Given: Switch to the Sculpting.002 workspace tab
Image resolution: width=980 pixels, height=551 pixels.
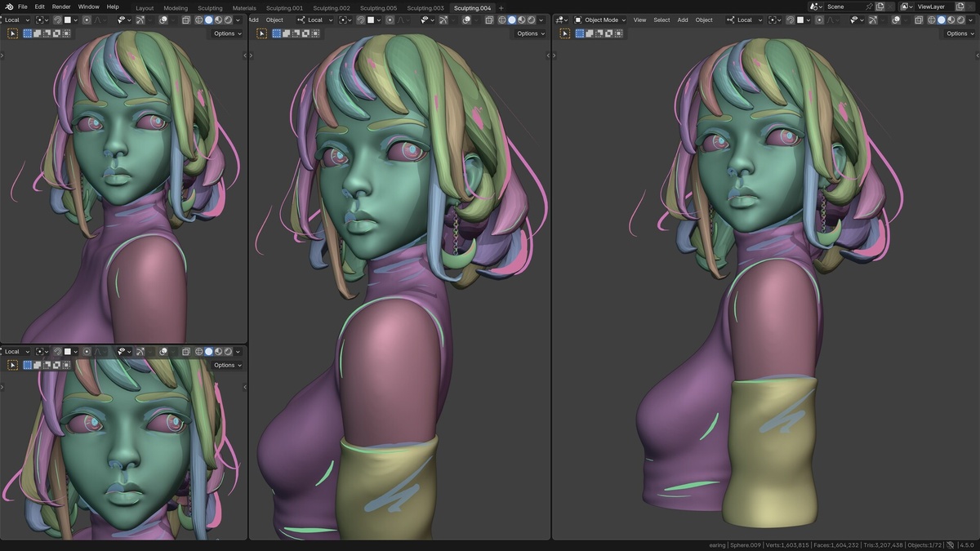Looking at the screenshot, I should [x=331, y=8].
